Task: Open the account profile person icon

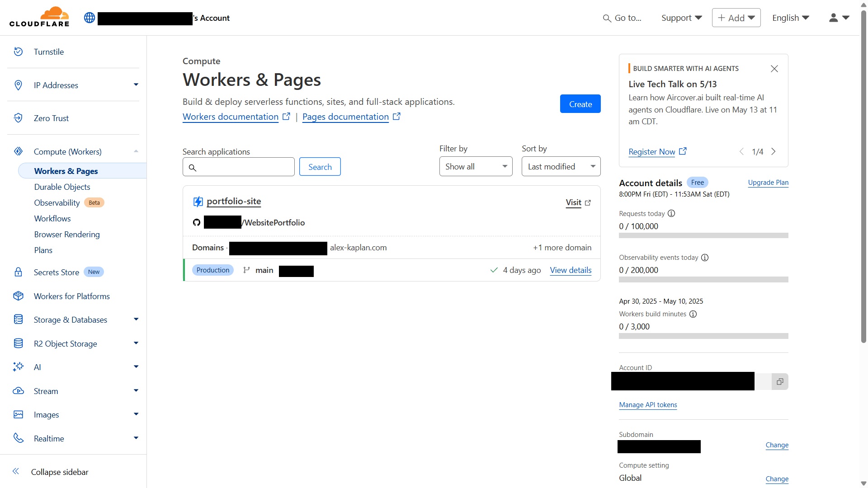Action: click(x=834, y=18)
